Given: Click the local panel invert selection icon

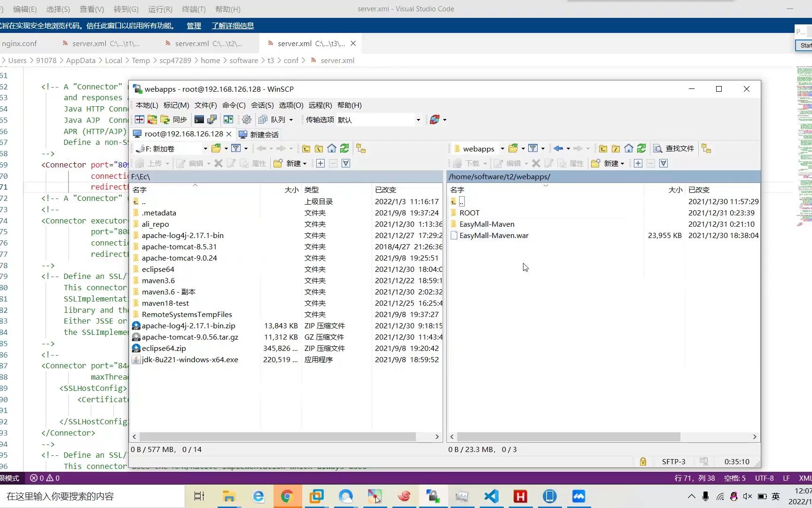Looking at the screenshot, I should point(346,163).
